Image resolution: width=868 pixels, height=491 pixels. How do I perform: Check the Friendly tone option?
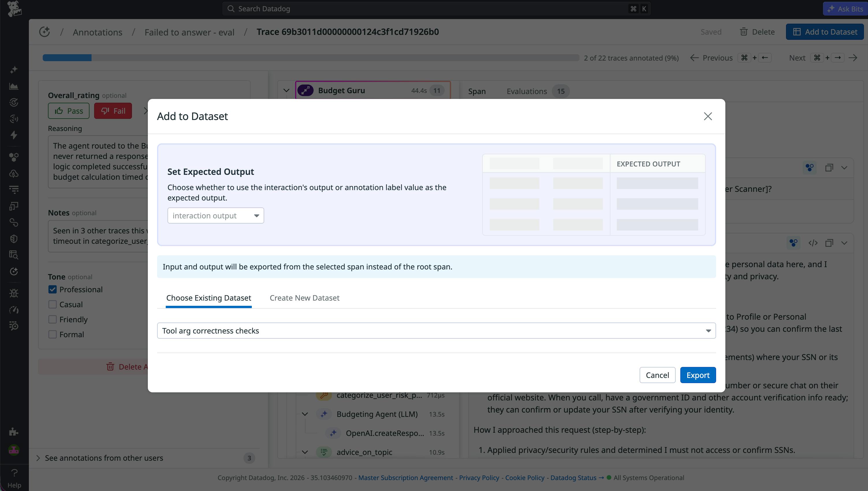click(x=53, y=319)
